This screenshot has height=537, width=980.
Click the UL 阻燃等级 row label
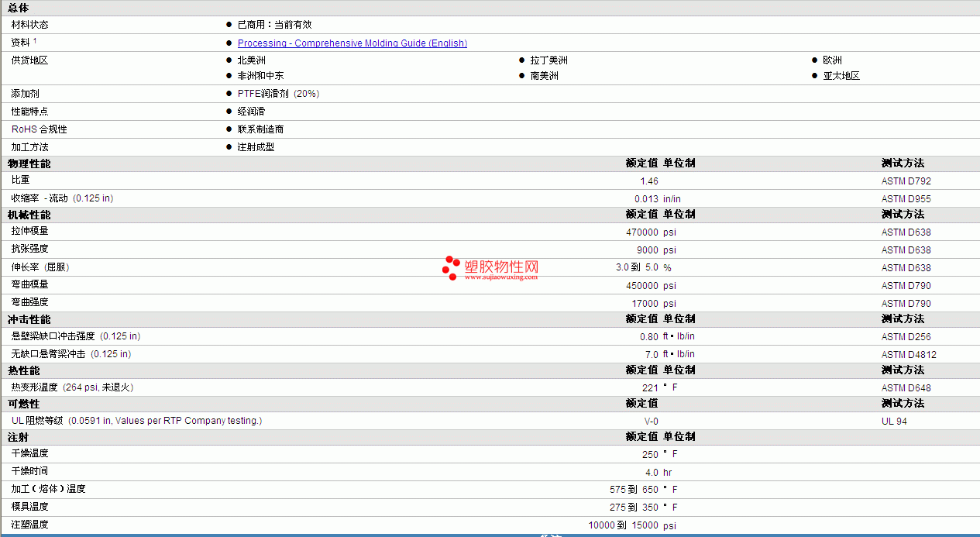[136, 421]
